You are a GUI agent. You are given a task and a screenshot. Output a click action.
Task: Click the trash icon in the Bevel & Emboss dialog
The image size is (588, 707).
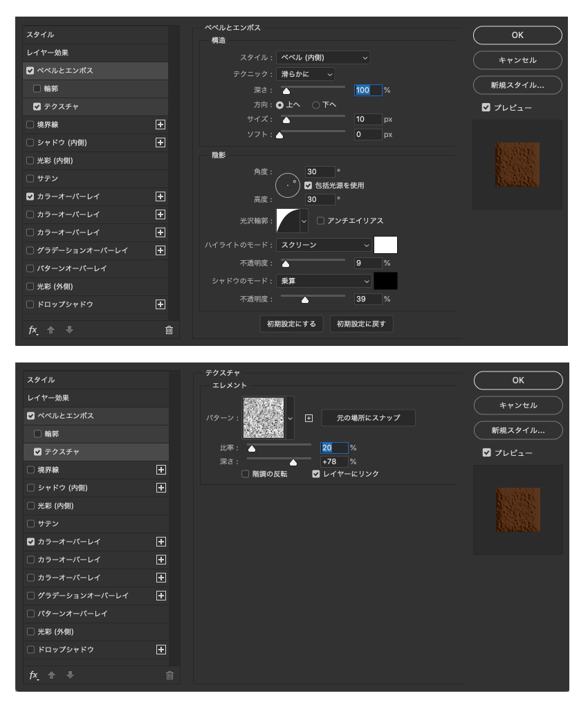[169, 330]
